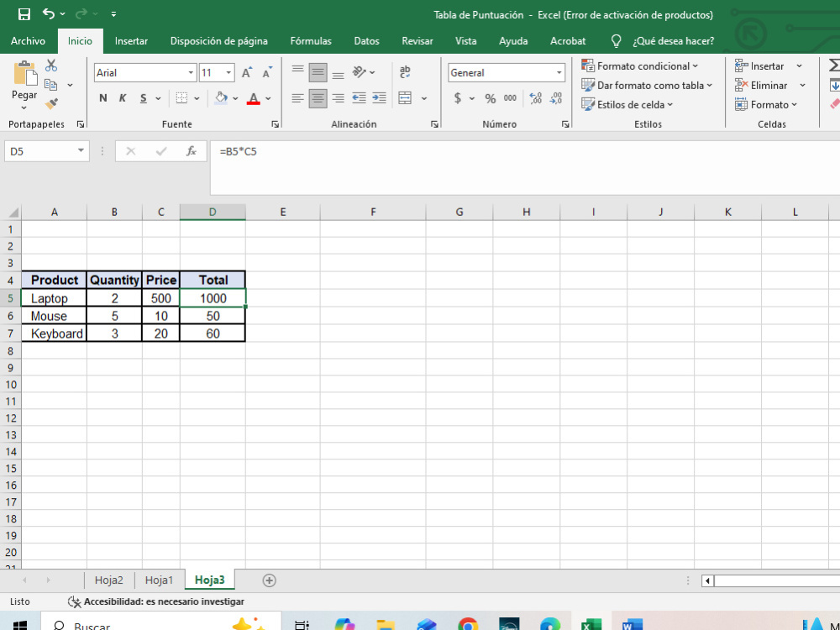Apply red font color A icon

254,98
